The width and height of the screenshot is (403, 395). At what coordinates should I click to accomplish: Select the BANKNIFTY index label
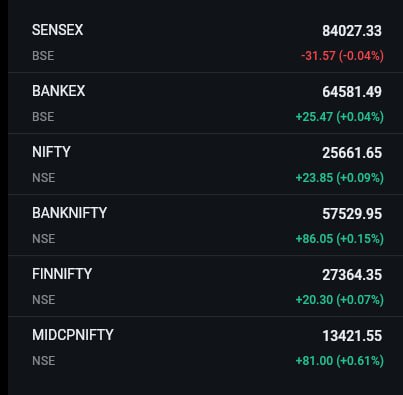coord(69,213)
